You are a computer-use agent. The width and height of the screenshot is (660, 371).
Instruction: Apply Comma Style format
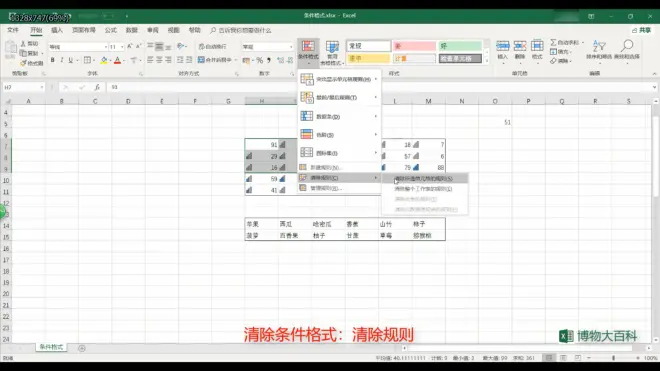coord(269,61)
